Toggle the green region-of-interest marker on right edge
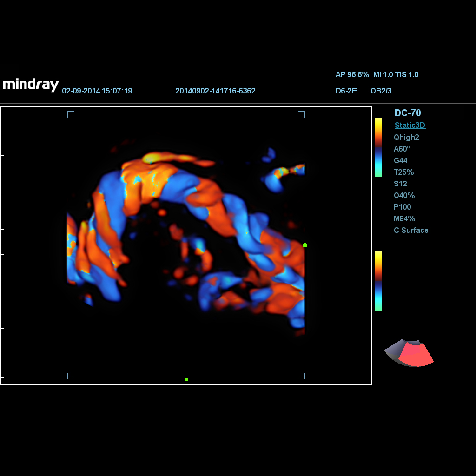This screenshot has width=476, height=476. (305, 245)
